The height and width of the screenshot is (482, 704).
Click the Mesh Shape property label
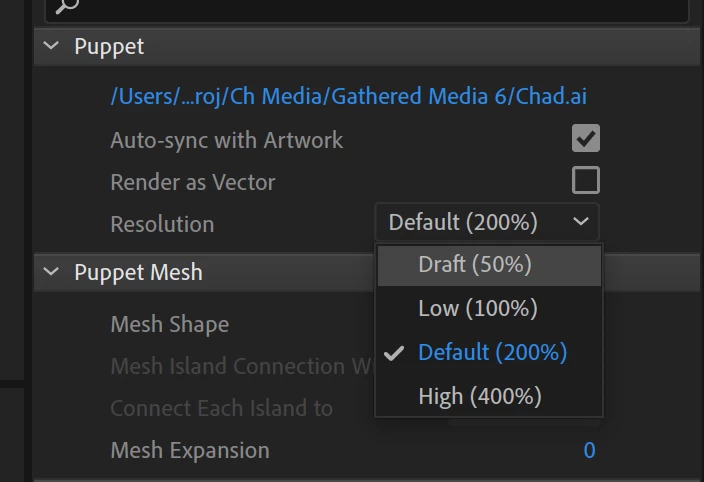pyautogui.click(x=170, y=324)
